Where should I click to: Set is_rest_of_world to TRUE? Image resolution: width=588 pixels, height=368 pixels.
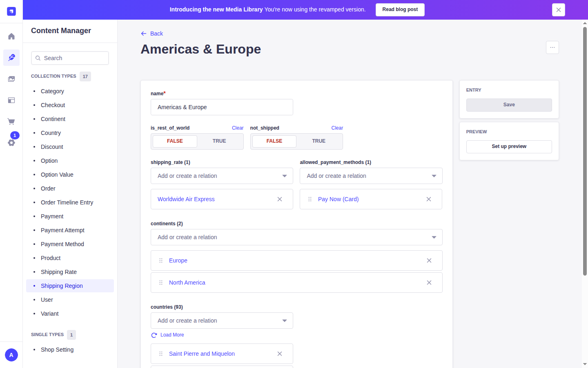coord(219,141)
